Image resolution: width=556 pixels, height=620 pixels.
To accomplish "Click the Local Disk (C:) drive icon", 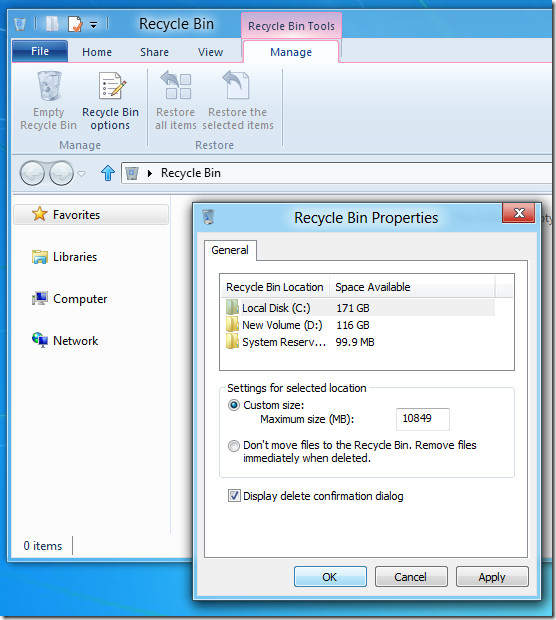I will [x=232, y=308].
